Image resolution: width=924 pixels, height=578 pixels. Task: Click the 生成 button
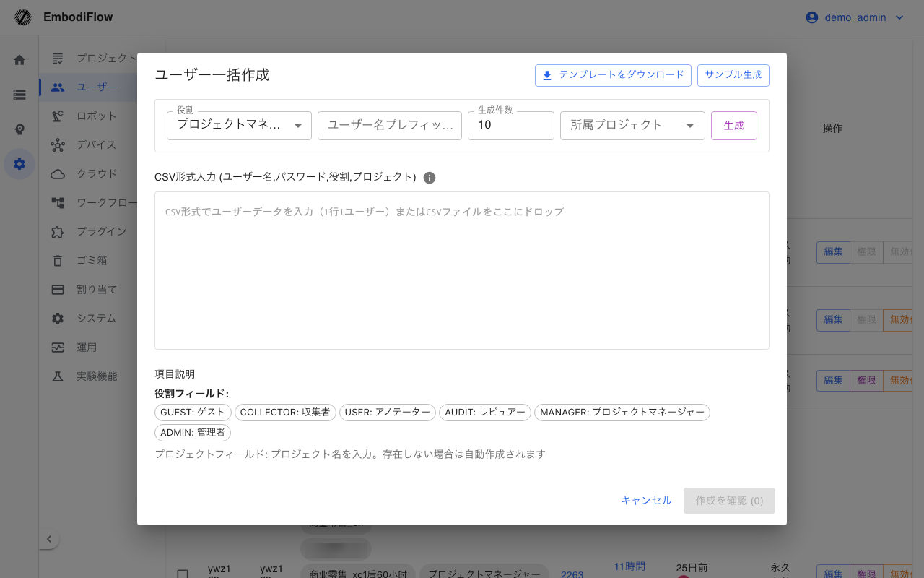[x=734, y=126]
